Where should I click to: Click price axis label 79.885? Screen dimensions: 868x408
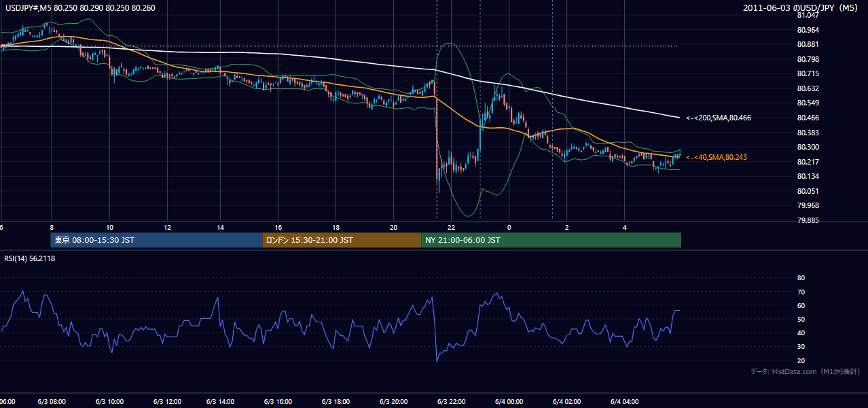(x=807, y=220)
